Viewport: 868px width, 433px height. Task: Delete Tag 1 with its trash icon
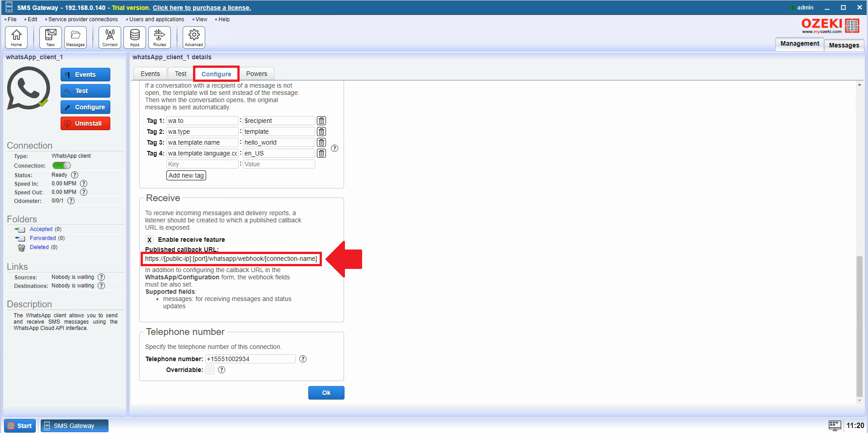click(321, 121)
